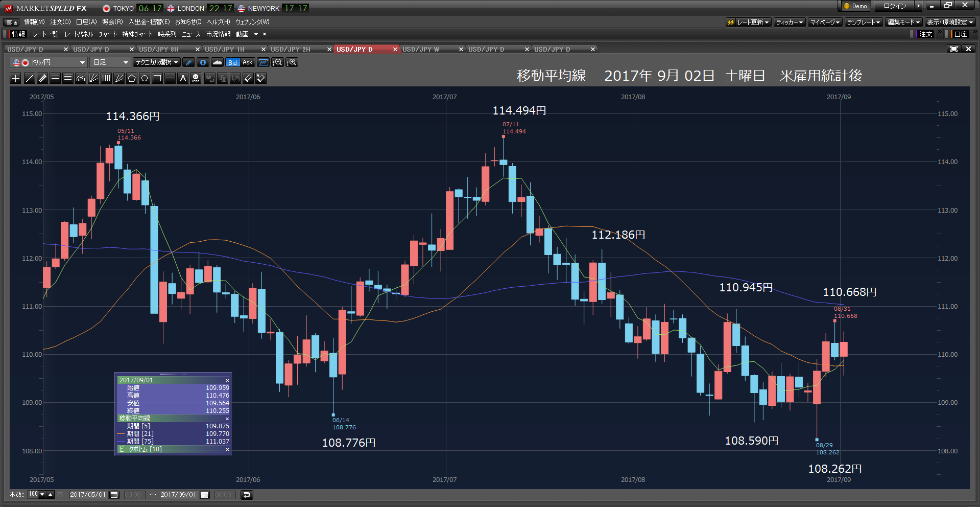Select the trend line drawing tool
The height and width of the screenshot is (507, 980).
coord(30,78)
